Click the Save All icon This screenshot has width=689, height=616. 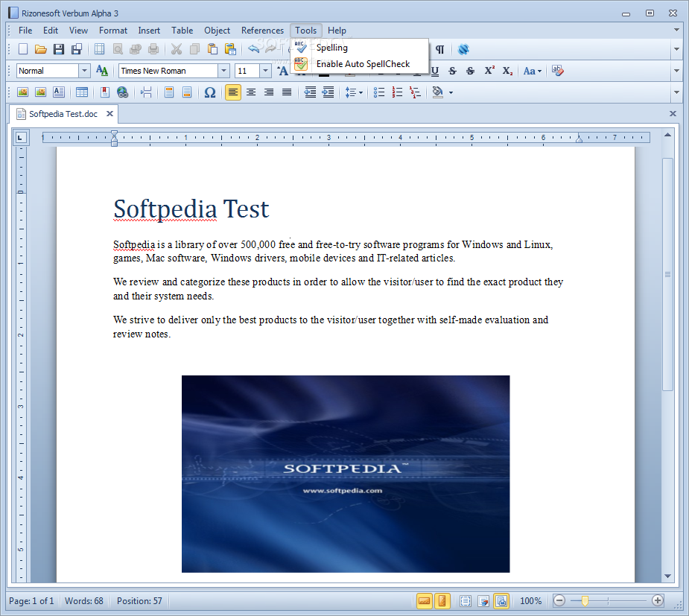click(x=77, y=49)
